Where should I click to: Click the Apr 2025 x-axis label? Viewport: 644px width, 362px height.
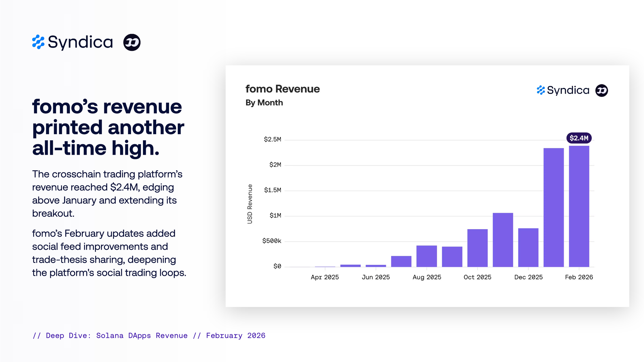pos(325,277)
